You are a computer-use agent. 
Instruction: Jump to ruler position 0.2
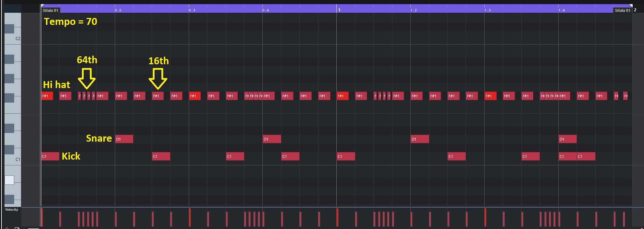click(118, 10)
